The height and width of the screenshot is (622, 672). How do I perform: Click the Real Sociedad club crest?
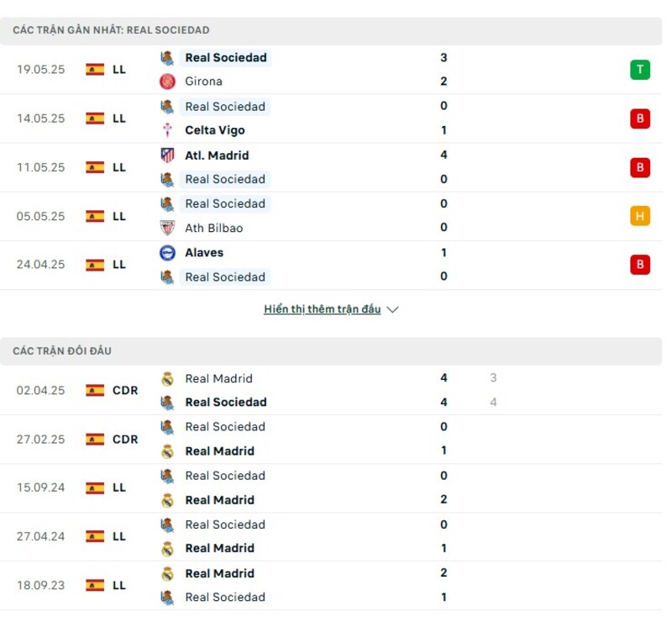[165, 57]
